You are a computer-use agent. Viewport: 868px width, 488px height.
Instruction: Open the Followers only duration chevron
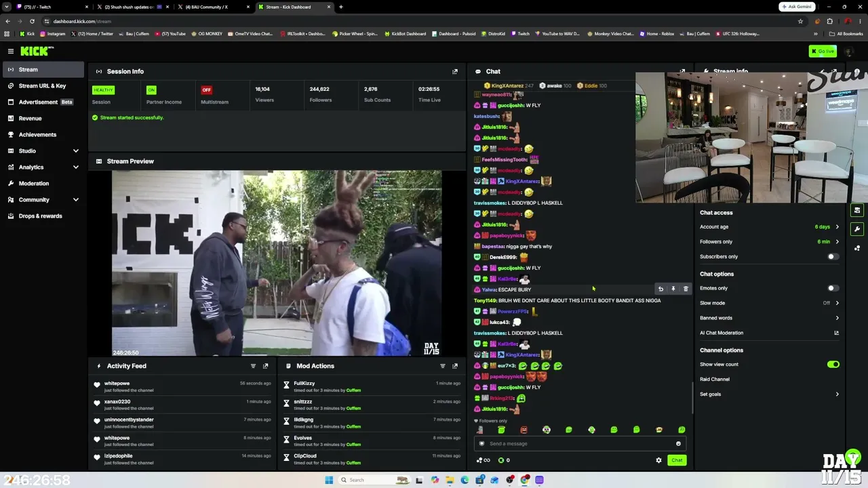pos(837,242)
